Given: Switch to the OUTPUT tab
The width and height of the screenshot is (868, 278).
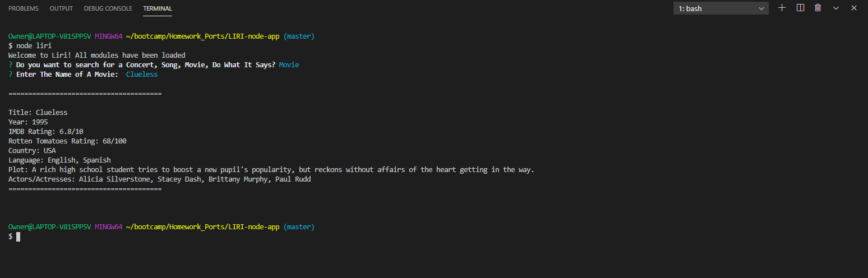Looking at the screenshot, I should [61, 8].
